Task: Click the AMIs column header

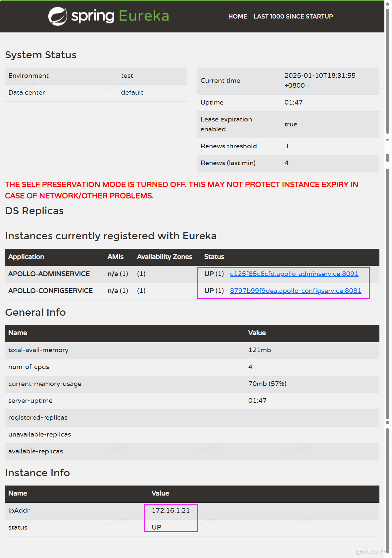Action: point(116,257)
